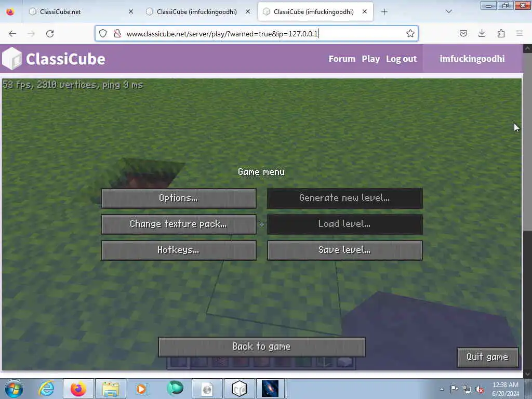Click ClassiCube cube taskbar icon
Image resolution: width=532 pixels, height=399 pixels.
tap(239, 389)
